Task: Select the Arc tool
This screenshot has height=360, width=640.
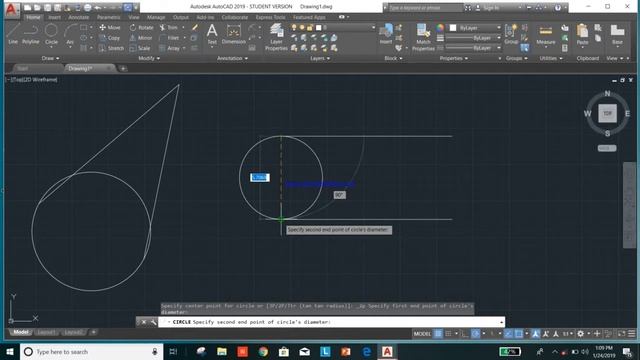Action: 70,34
